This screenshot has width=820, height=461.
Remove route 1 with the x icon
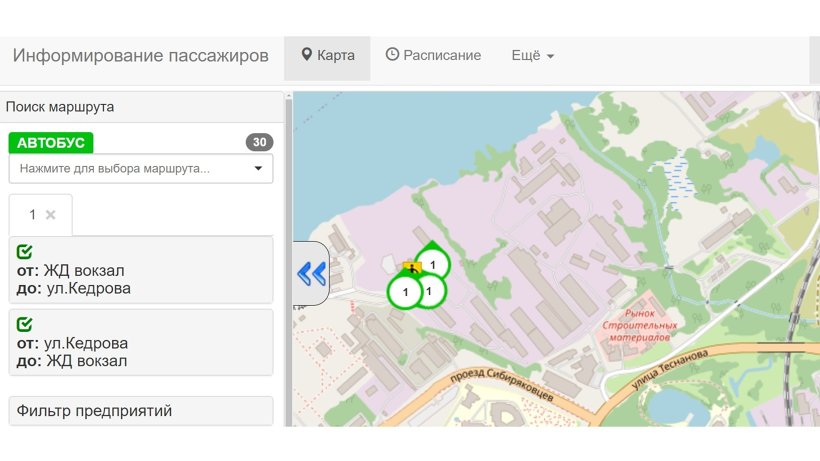click(51, 215)
